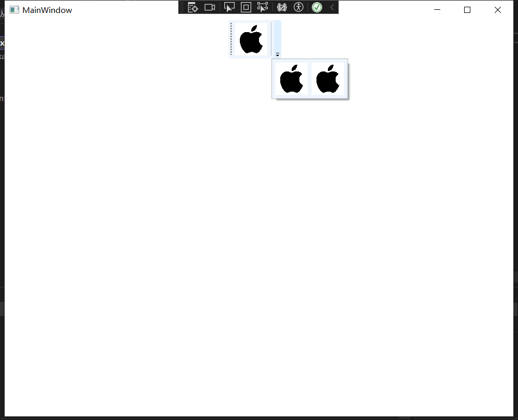518x420 pixels.
Task: Open the curly-braces binding check icon
Action: [x=282, y=7]
